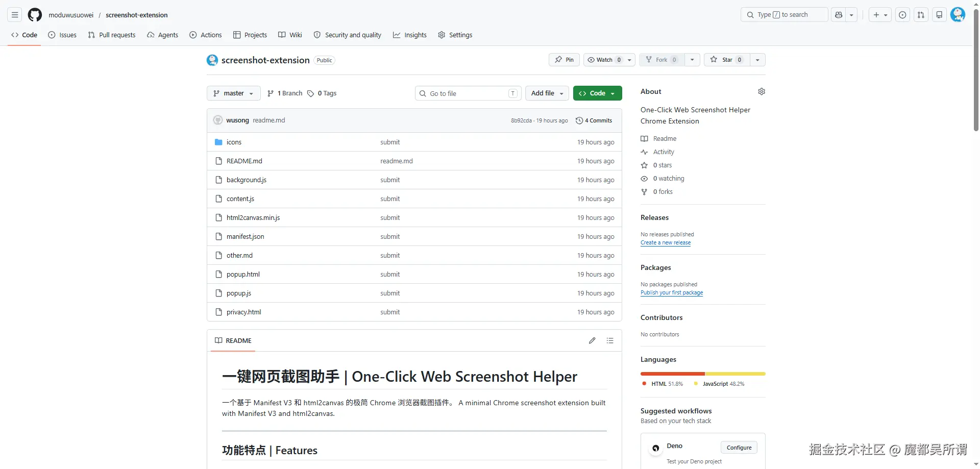The image size is (980, 469).
Task: Click the Go to file search field
Action: point(468,93)
